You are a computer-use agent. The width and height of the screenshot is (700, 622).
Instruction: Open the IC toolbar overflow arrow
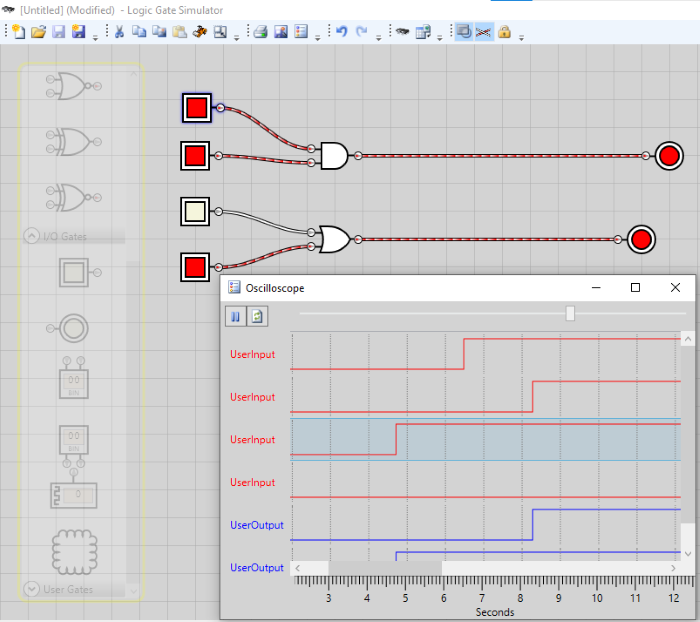(x=439, y=37)
